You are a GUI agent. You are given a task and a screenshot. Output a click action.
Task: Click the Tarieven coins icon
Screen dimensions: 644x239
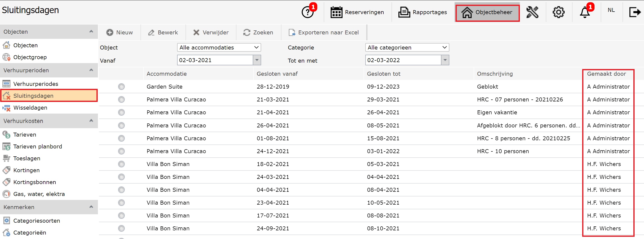(6, 135)
